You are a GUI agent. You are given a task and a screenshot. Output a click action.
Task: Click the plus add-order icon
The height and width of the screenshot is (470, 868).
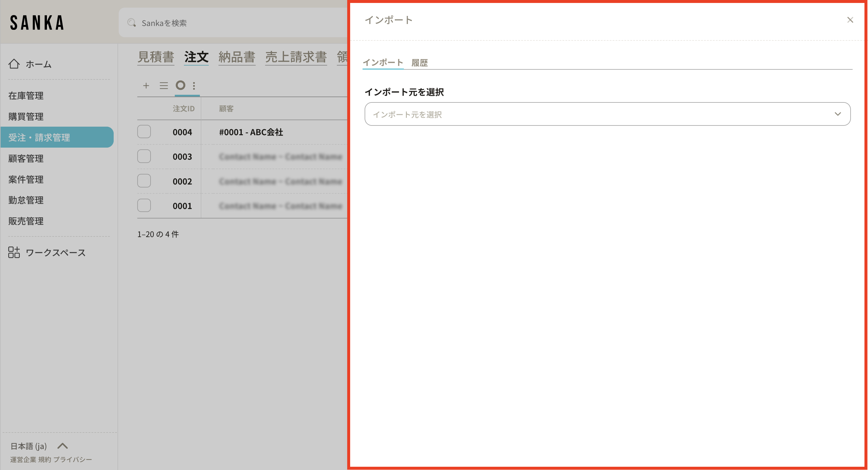146,86
